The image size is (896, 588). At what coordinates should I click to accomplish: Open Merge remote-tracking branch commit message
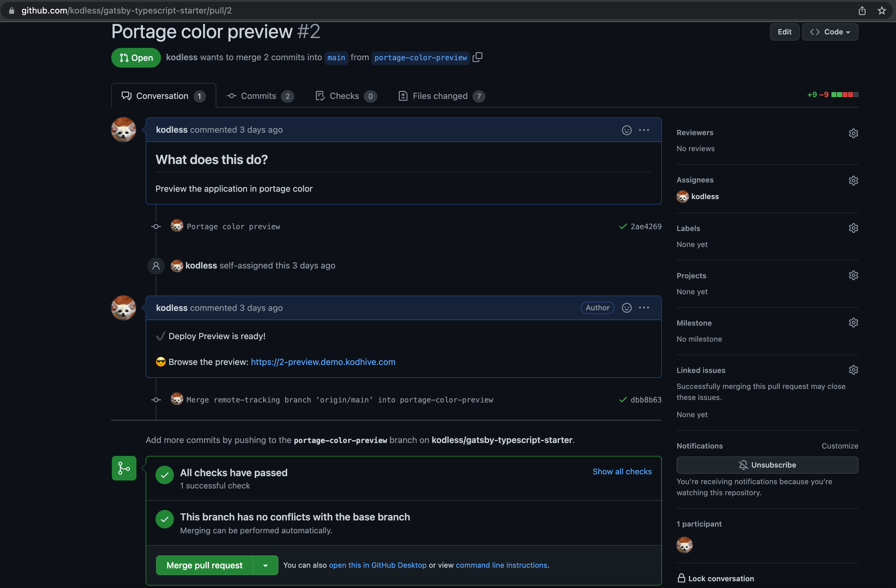340,399
